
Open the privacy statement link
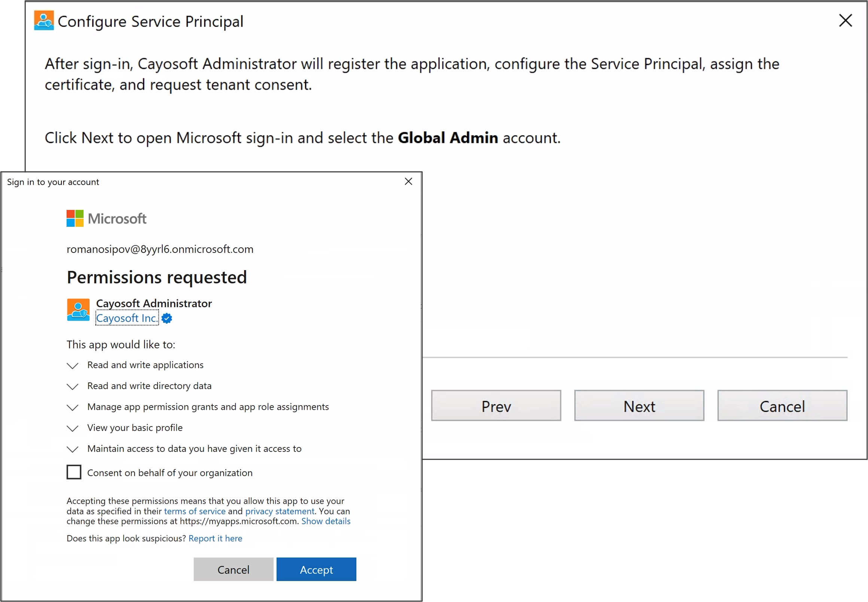click(x=280, y=511)
